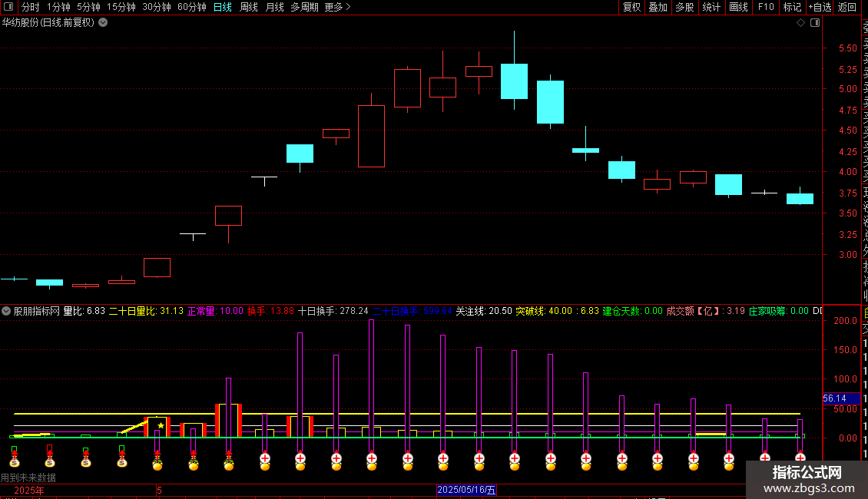Click the third money bag signal icon

point(86,461)
